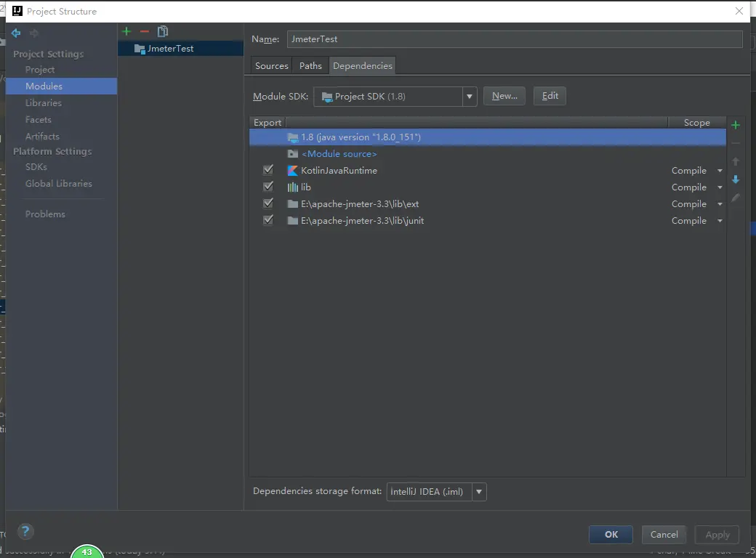Viewport: 756px width, 558px height.
Task: Click folder icon of lib\junit entry
Action: [x=293, y=221]
